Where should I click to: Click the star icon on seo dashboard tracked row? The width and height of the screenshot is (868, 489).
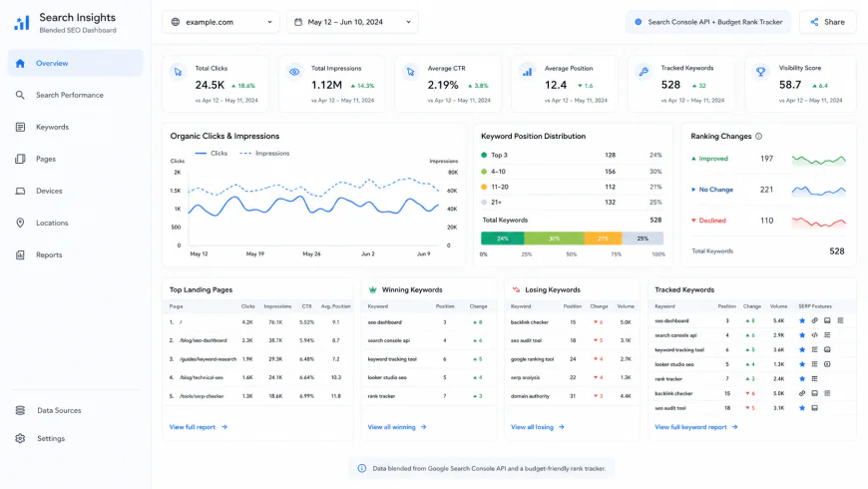point(802,320)
